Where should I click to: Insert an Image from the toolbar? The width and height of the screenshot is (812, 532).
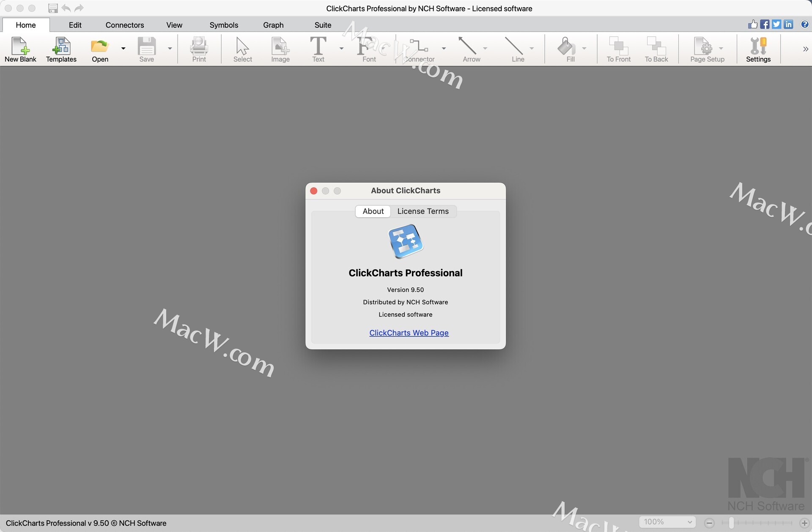280,49
